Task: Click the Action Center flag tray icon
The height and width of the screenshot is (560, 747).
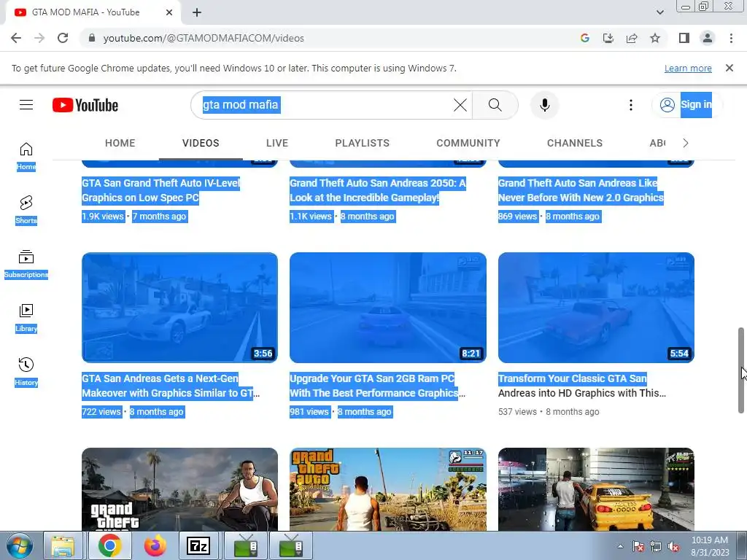Action: coord(638,547)
